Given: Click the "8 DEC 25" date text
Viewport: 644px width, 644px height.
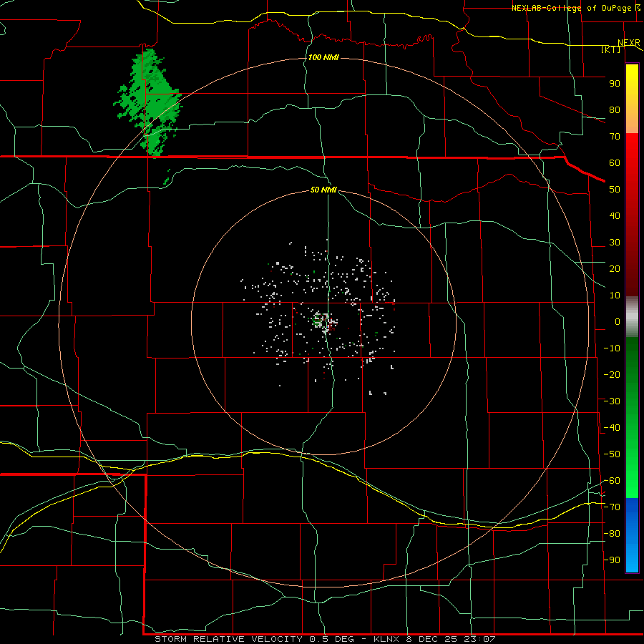Looking at the screenshot, I should (431, 639).
